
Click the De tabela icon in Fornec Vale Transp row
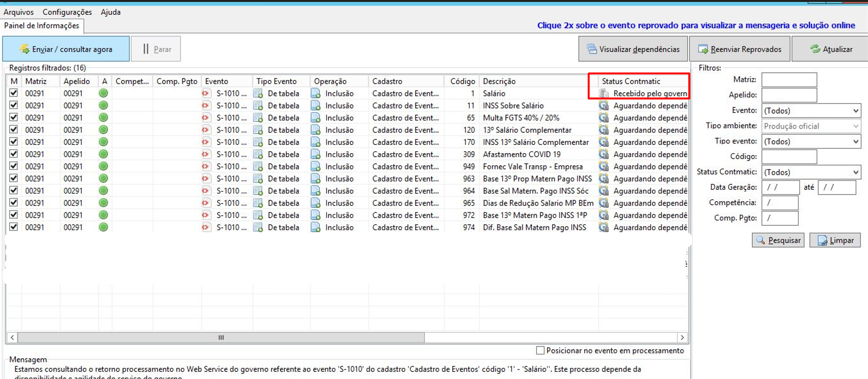tap(258, 167)
